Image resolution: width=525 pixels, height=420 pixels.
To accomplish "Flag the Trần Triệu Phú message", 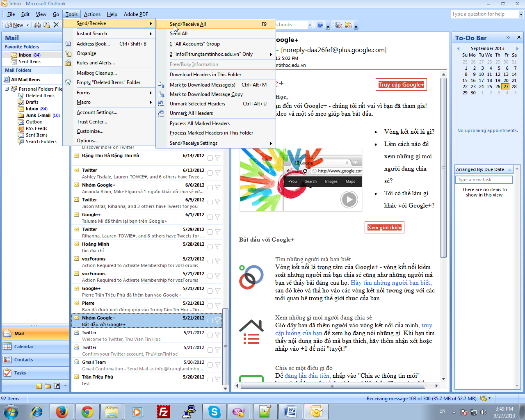I will click(217, 379).
